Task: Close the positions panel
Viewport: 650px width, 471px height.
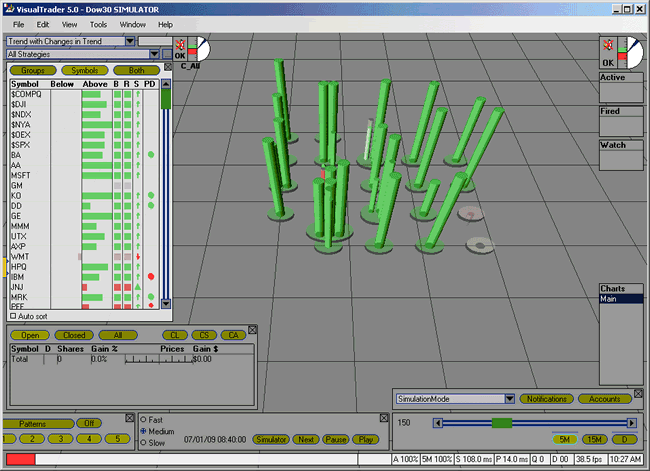Action: coord(252,330)
